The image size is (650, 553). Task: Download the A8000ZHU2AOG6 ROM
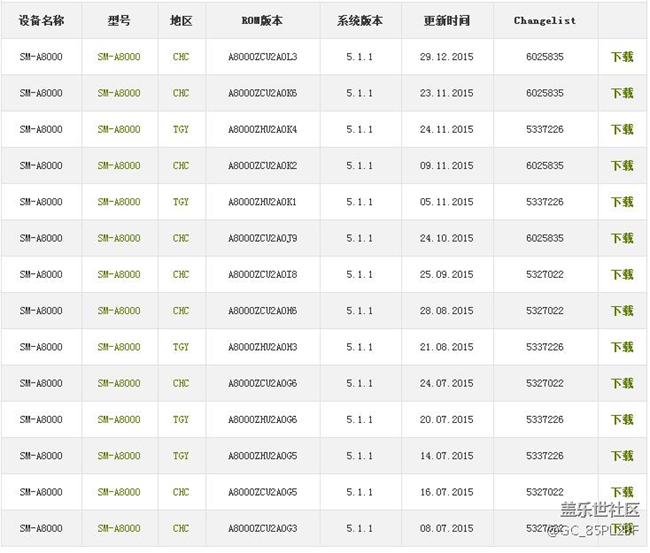(622, 420)
